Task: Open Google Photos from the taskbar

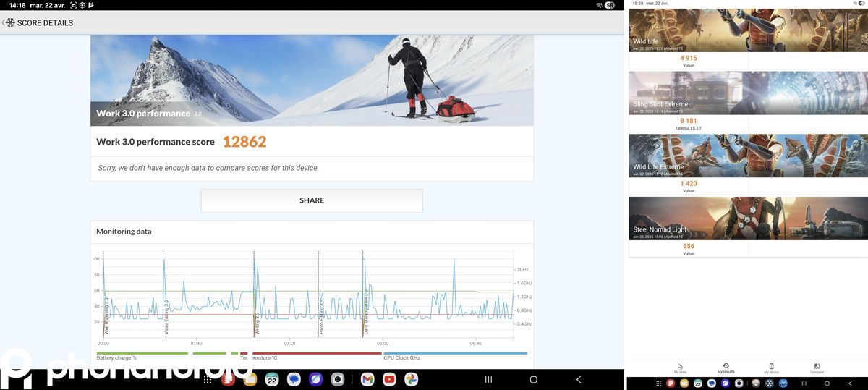Action: (x=411, y=379)
